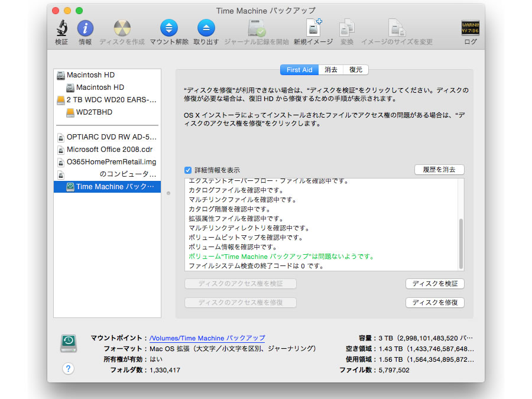Open the /Volumes/Time Machine バックアップ mount point link

pos(207,338)
